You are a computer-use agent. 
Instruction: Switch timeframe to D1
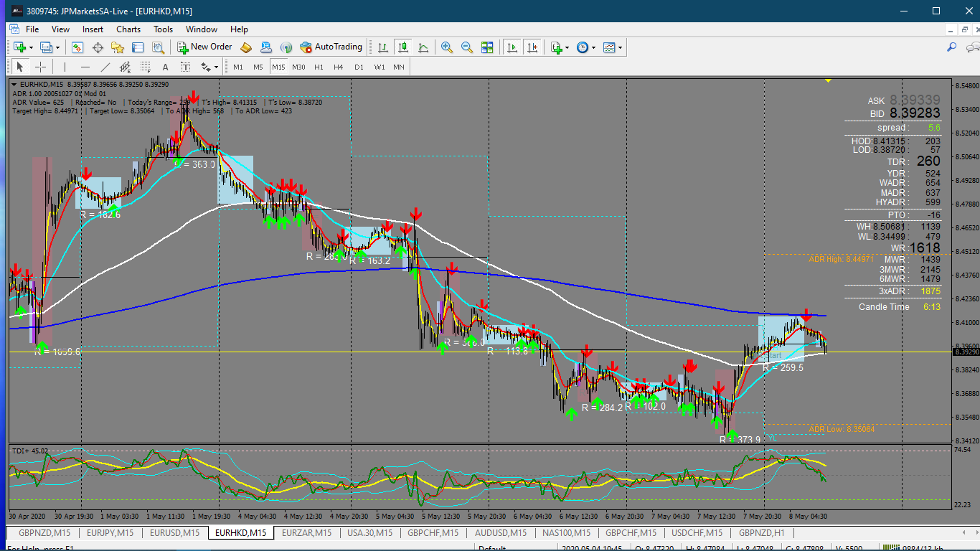(x=359, y=67)
